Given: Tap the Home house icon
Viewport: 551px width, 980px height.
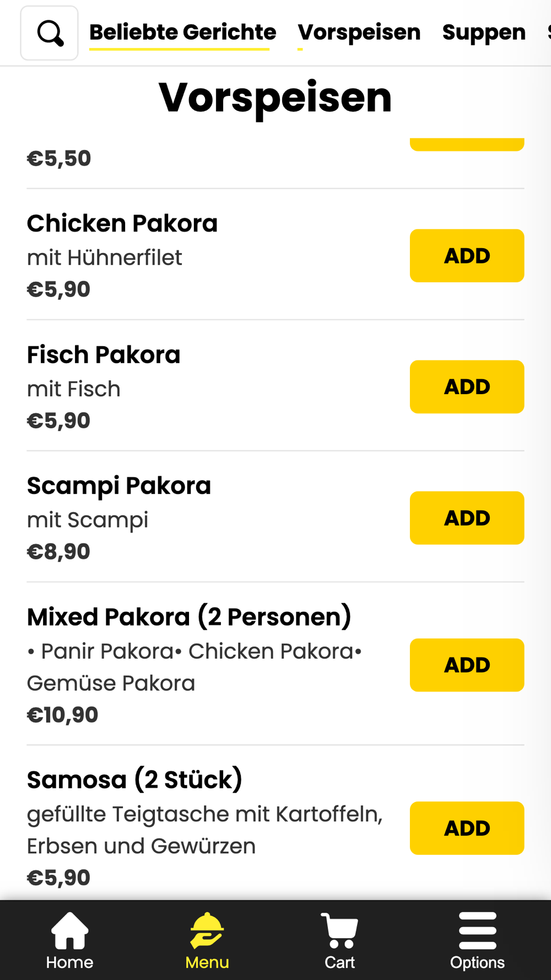Looking at the screenshot, I should point(69,930).
